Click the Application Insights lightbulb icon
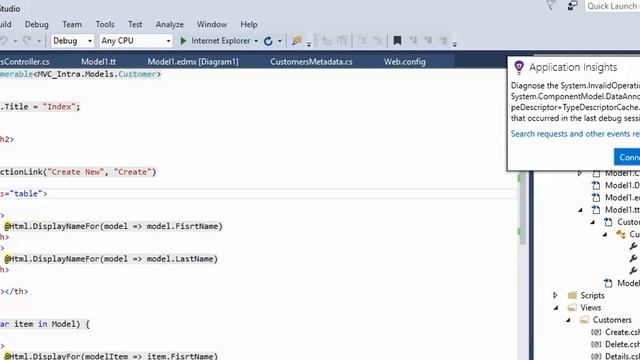 (518, 67)
